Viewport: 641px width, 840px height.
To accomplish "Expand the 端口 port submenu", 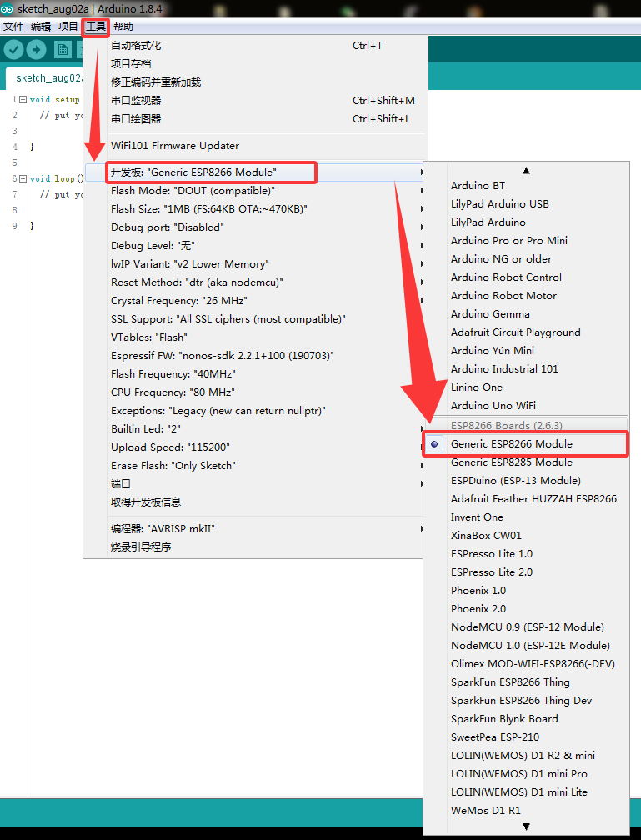I will coord(255,483).
